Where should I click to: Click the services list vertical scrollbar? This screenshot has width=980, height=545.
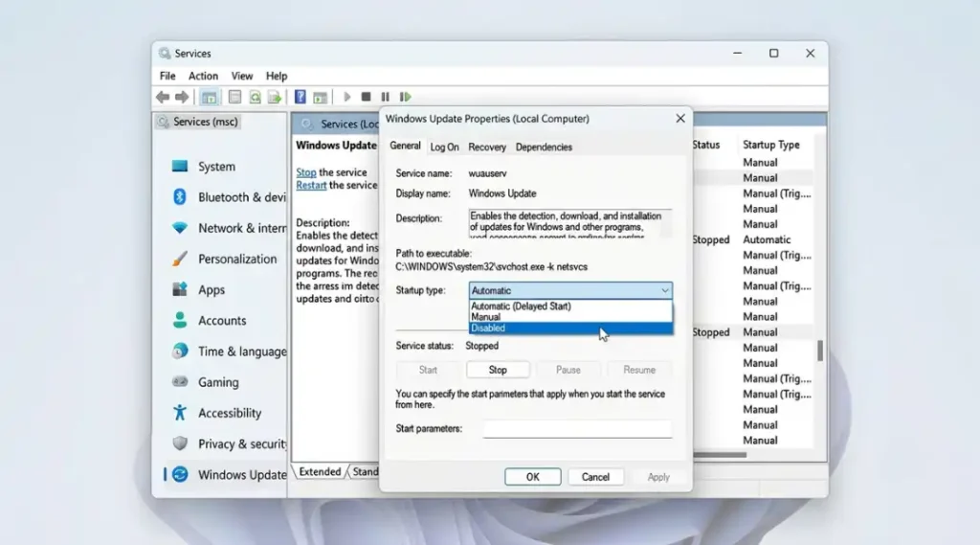(820, 351)
